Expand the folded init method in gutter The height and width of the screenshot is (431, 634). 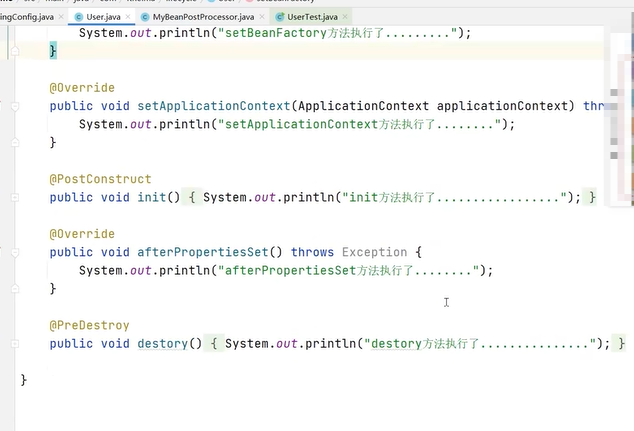point(15,197)
